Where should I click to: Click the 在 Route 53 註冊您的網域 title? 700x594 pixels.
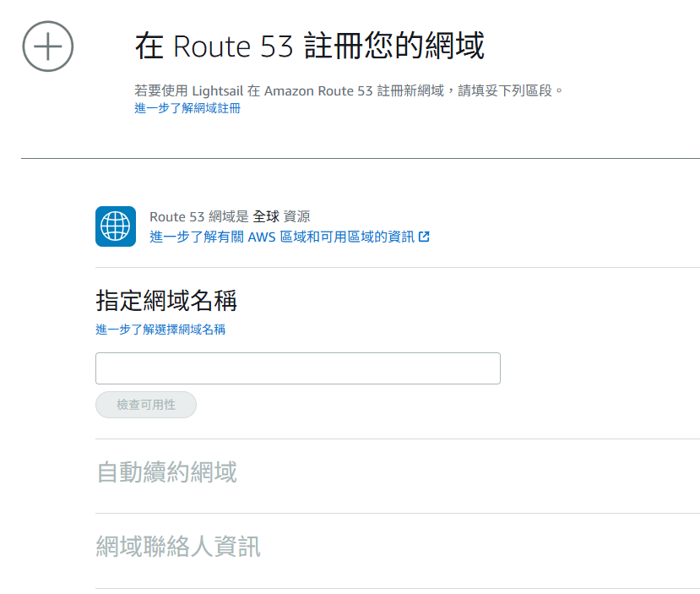click(x=310, y=46)
